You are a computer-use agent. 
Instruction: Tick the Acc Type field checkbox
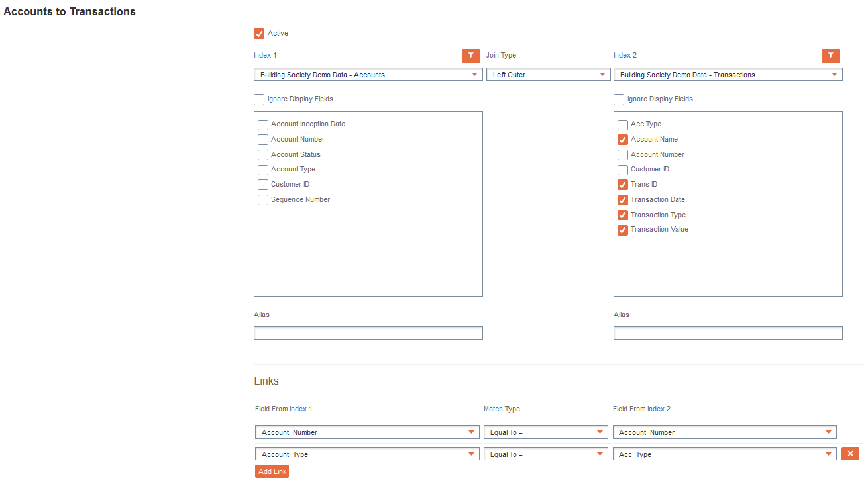623,124
